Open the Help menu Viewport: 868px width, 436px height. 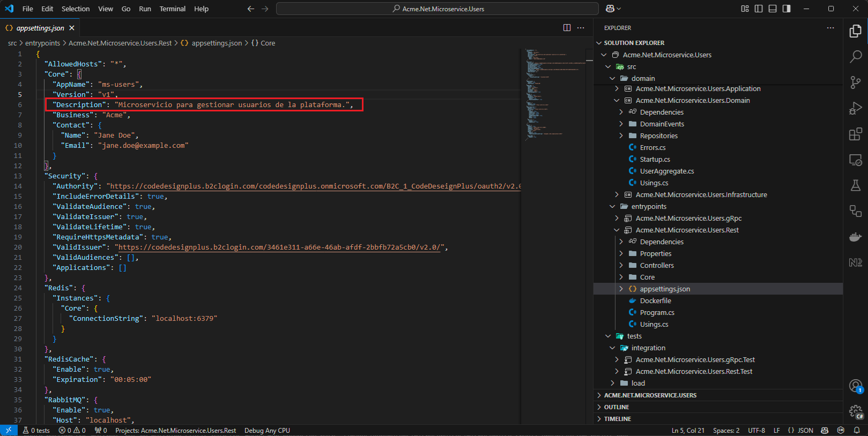202,9
